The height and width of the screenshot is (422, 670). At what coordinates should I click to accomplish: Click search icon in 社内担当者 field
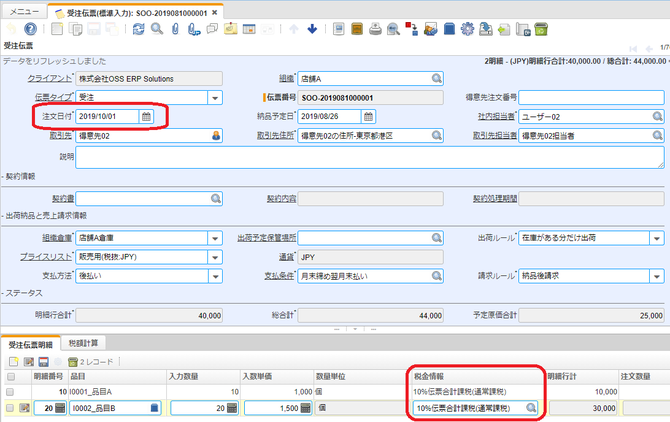[657, 117]
